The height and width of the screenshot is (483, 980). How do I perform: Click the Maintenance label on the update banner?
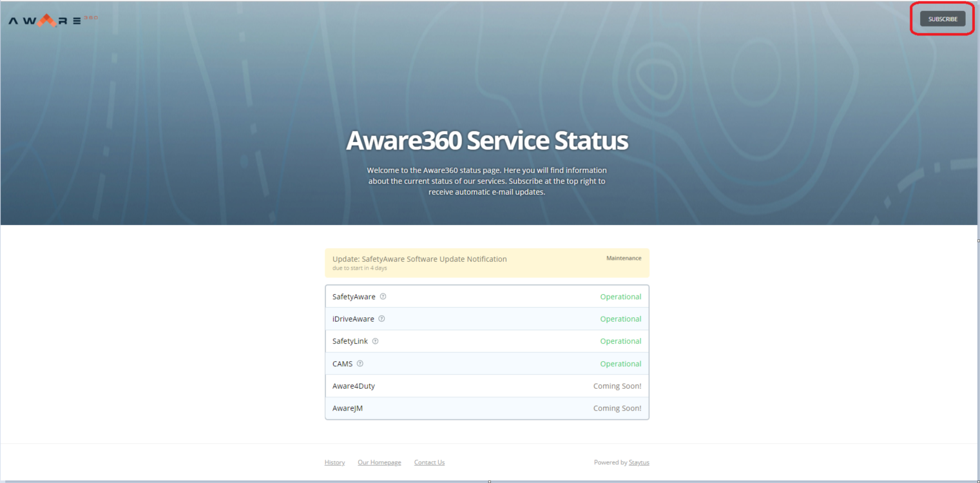(623, 258)
